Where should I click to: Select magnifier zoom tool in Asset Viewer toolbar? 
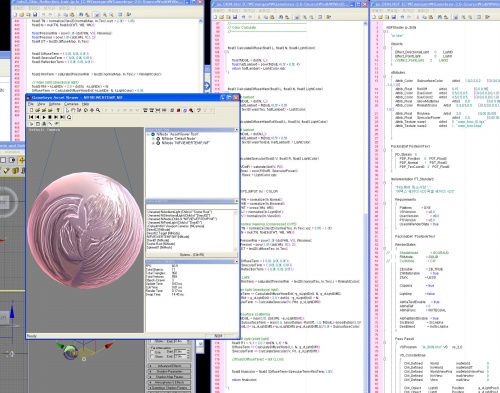98,110
